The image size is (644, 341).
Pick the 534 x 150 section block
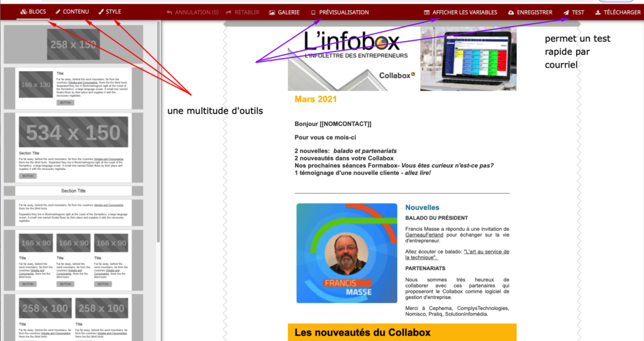pos(73,133)
